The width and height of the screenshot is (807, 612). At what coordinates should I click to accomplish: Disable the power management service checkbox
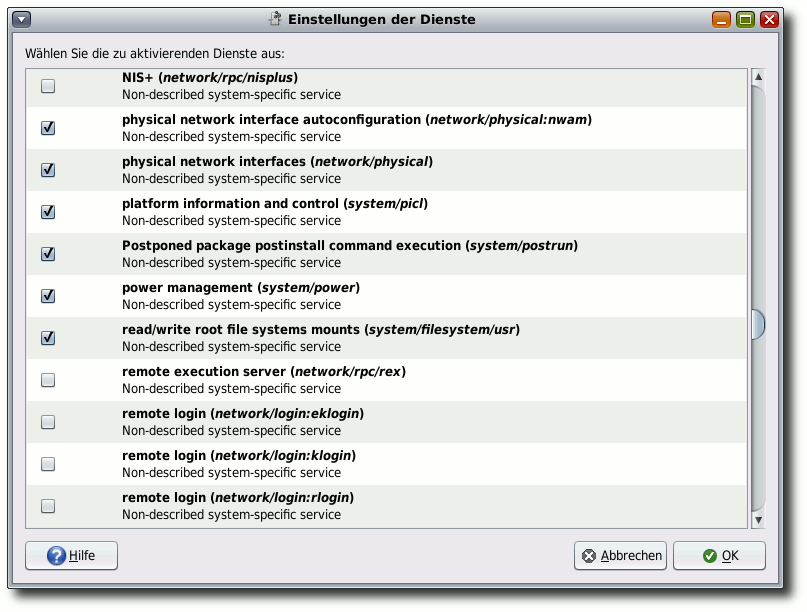(48, 296)
